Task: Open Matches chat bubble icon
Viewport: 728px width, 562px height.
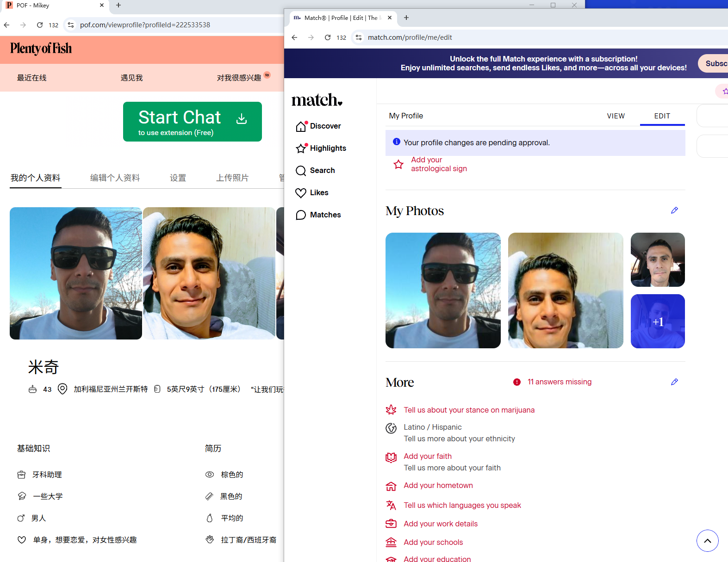Action: click(x=301, y=215)
